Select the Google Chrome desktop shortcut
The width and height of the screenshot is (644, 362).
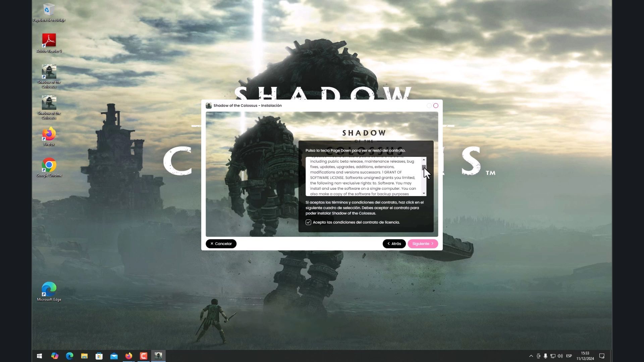pos(49,168)
